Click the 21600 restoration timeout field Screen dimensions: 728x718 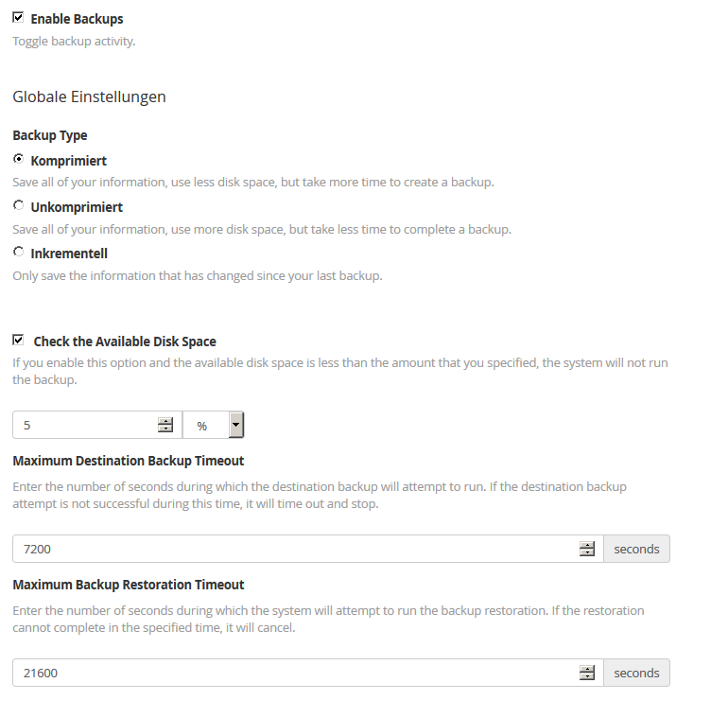pyautogui.click(x=308, y=673)
